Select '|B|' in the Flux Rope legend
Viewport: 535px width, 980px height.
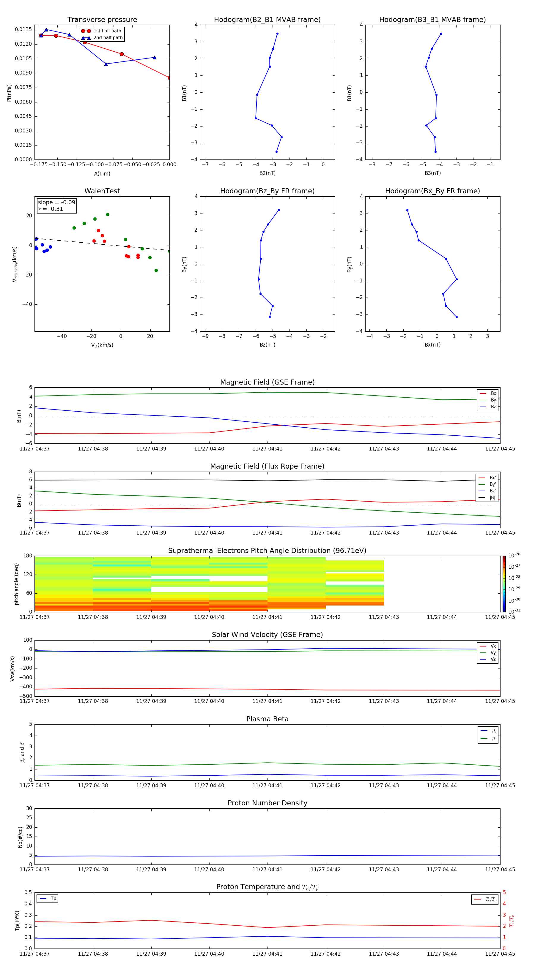click(487, 498)
